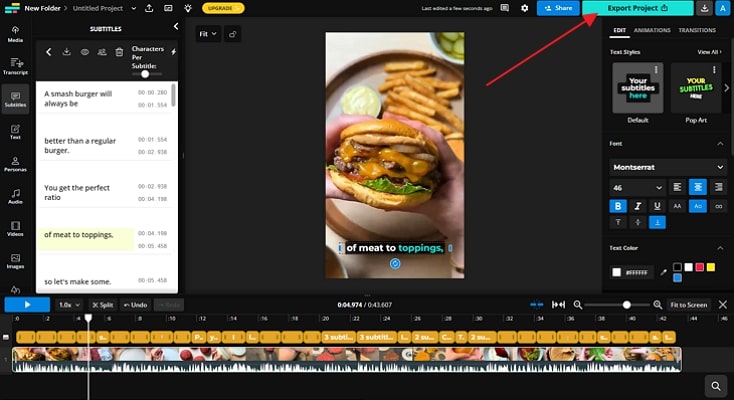Click View All text styles link
This screenshot has height=400, width=734.
[709, 52]
